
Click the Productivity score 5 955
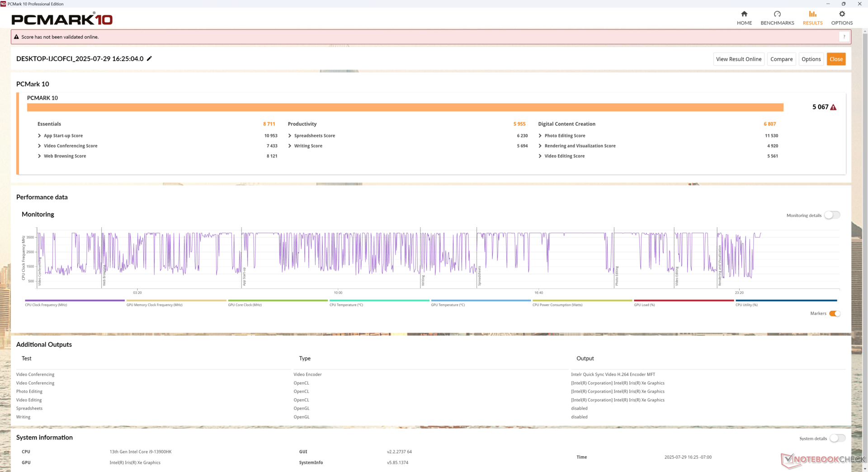pyautogui.click(x=519, y=124)
